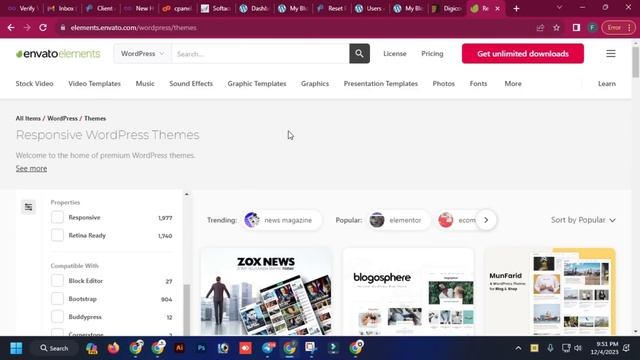640x360 pixels.
Task: Open Sound Effects category
Action: click(x=191, y=83)
